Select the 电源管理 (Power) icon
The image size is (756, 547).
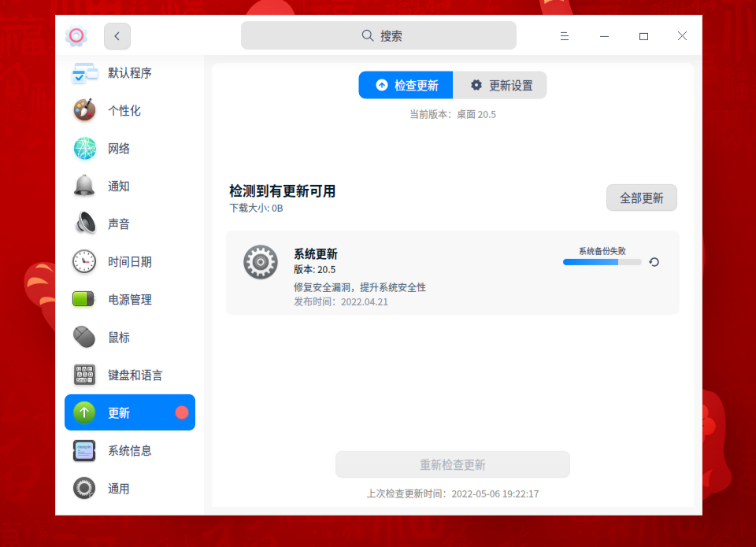tap(84, 299)
